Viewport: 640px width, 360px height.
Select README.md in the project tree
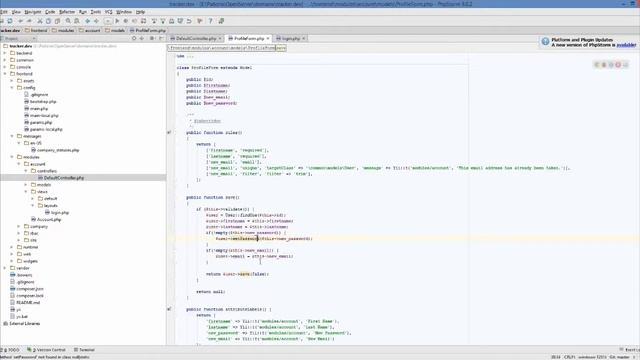pyautogui.click(x=25, y=302)
